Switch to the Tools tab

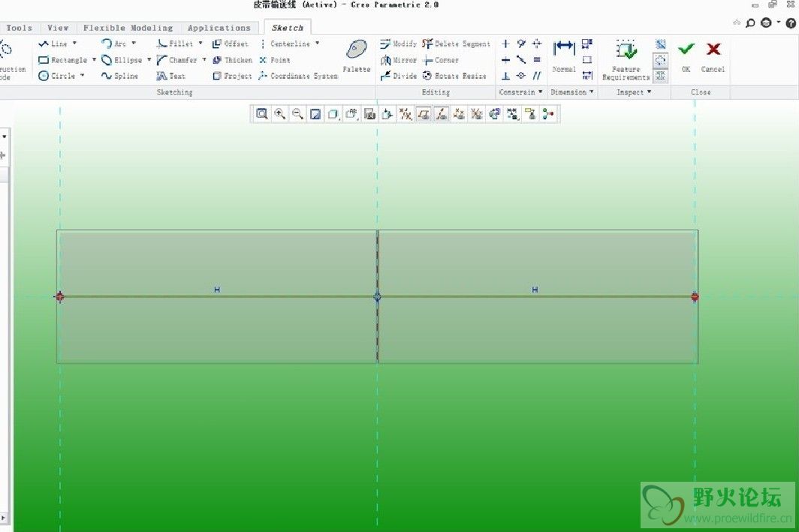pyautogui.click(x=20, y=28)
